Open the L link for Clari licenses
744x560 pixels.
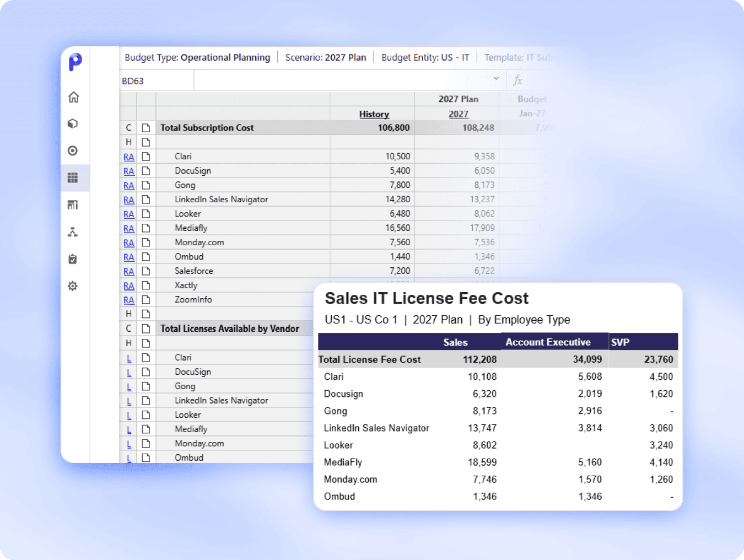[129, 358]
